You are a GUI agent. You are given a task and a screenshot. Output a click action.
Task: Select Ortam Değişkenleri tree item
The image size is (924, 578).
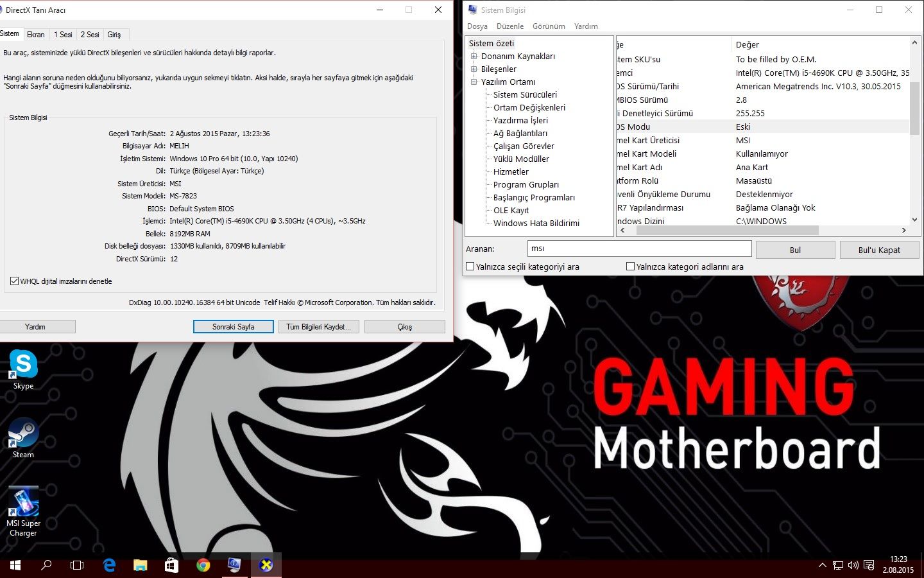[x=529, y=108]
